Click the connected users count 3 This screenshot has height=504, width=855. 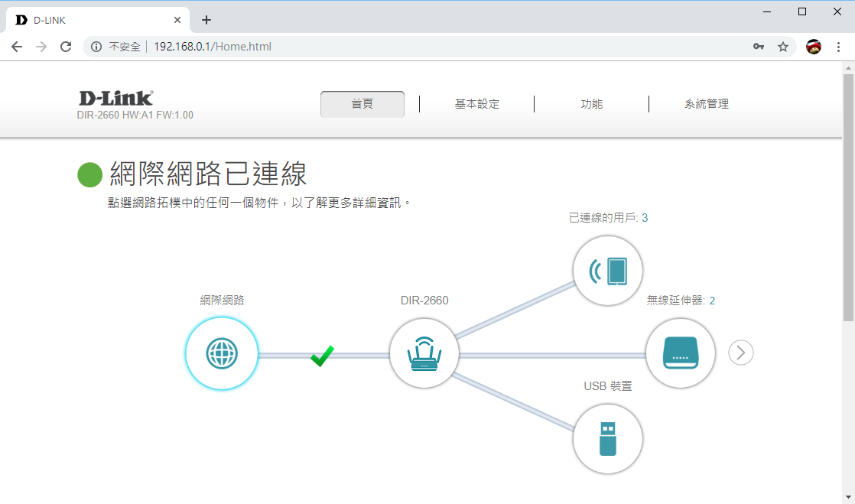coord(645,218)
